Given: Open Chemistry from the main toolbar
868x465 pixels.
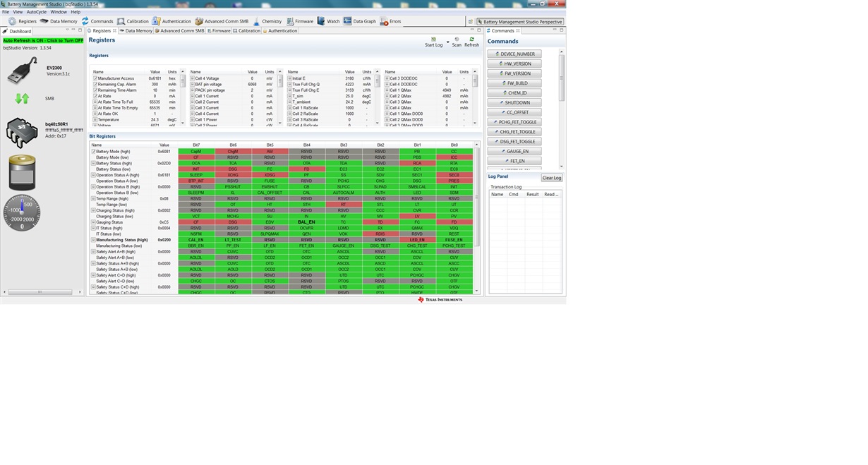Looking at the screenshot, I should [x=267, y=21].
